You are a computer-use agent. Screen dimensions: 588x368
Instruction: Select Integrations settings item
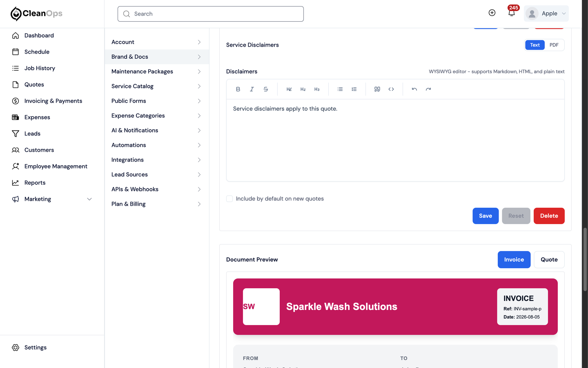point(157,160)
